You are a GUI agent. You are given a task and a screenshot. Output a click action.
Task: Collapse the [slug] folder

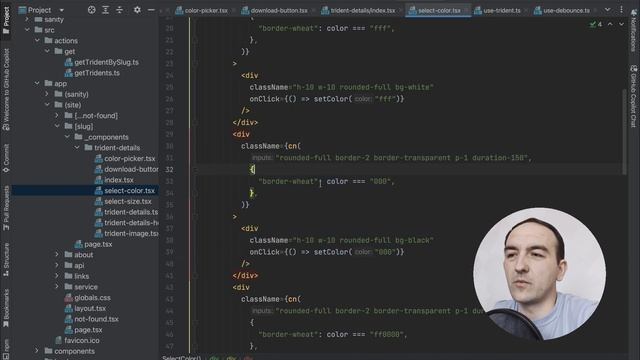[57, 126]
